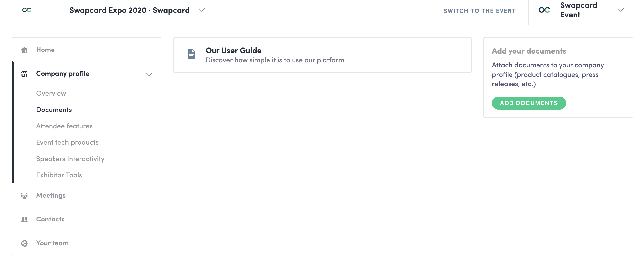Collapse the Company profile section chevron
The height and width of the screenshot is (275, 644).
pyautogui.click(x=149, y=74)
